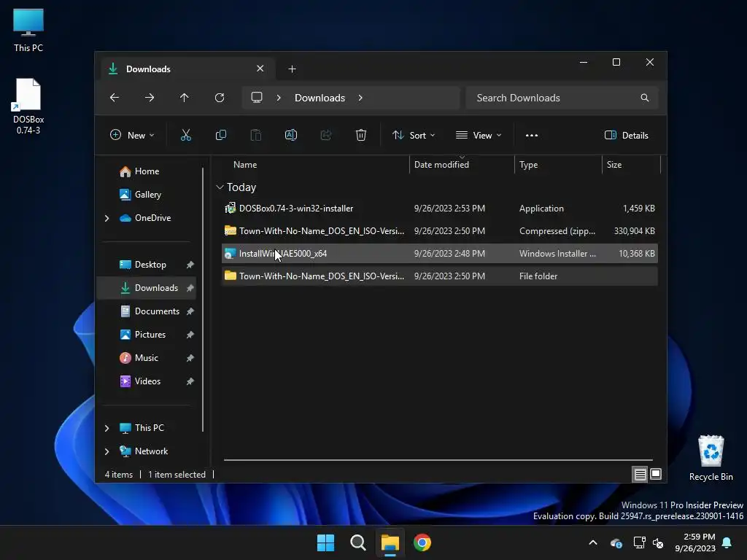
Task: Expand chevron after Downloads in address bar
Action: 360,98
